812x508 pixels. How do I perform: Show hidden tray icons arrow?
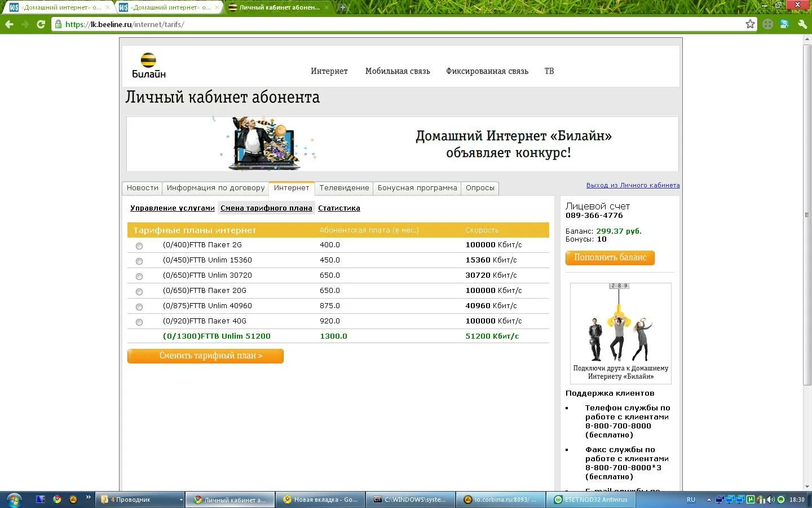tap(709, 500)
